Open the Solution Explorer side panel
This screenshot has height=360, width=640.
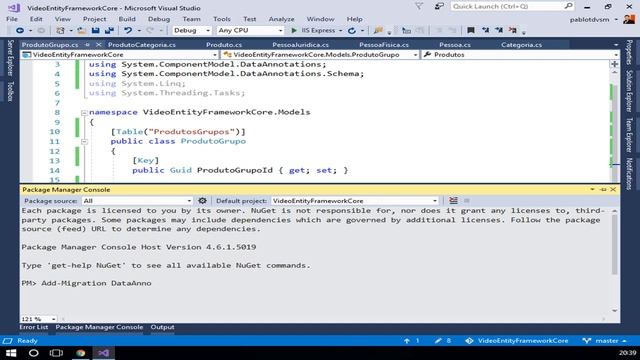click(629, 91)
